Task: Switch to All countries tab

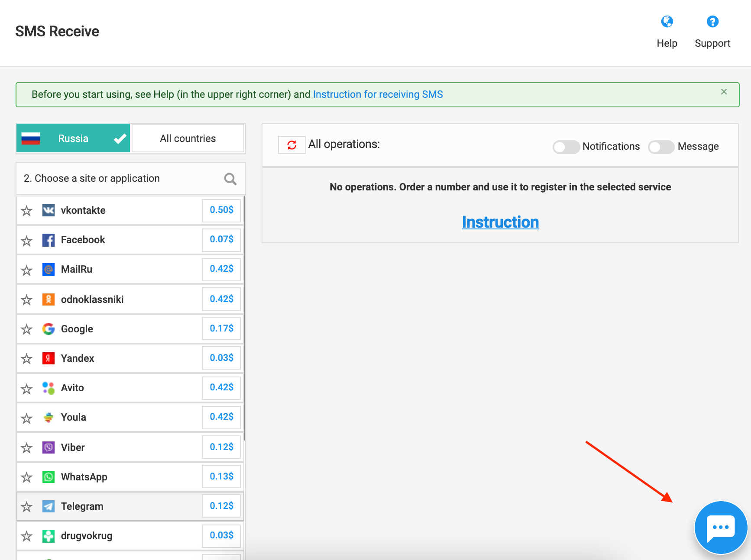Action: tap(188, 138)
